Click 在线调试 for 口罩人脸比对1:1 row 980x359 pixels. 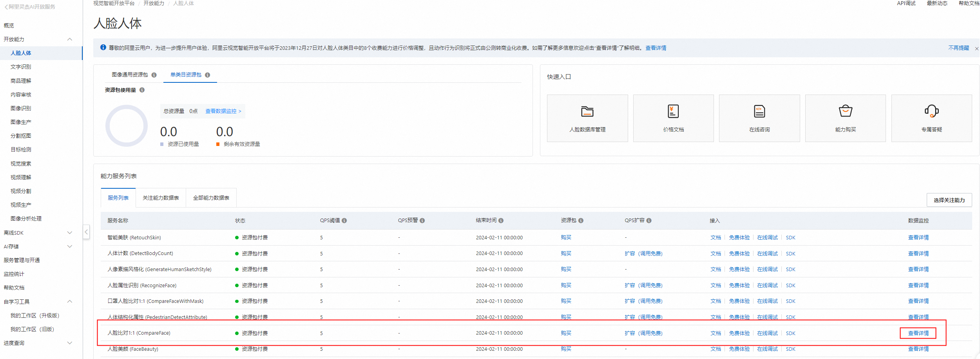[x=767, y=301]
